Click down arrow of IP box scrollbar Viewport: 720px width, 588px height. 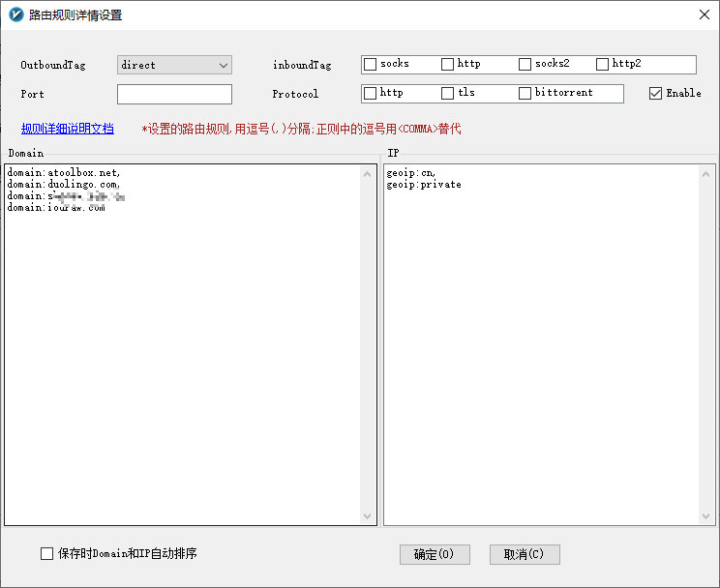click(705, 515)
